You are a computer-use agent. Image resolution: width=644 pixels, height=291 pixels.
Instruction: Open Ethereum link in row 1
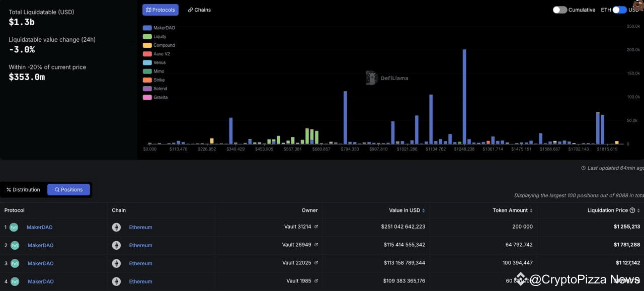click(x=140, y=227)
